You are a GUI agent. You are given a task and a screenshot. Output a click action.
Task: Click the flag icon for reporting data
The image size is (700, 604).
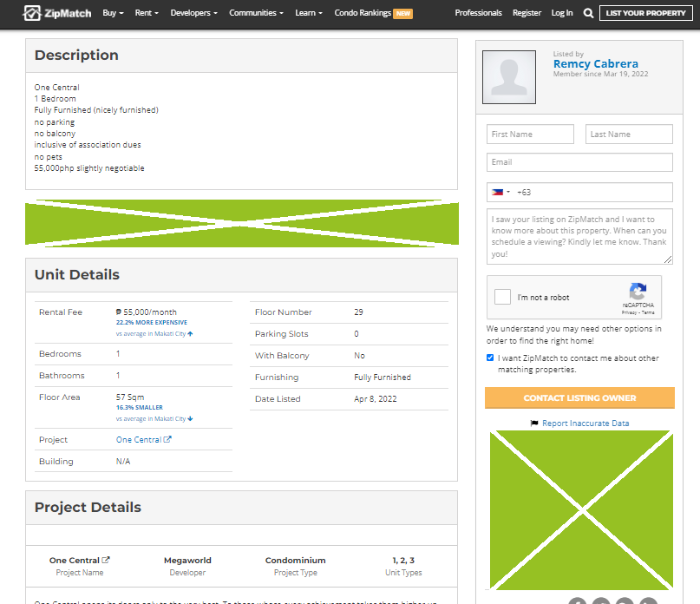(x=534, y=423)
